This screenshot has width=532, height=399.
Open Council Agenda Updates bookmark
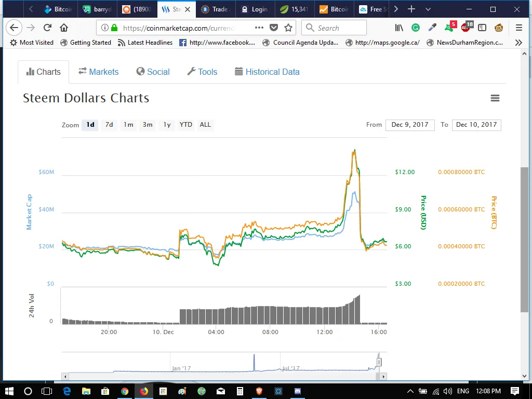[x=301, y=43]
